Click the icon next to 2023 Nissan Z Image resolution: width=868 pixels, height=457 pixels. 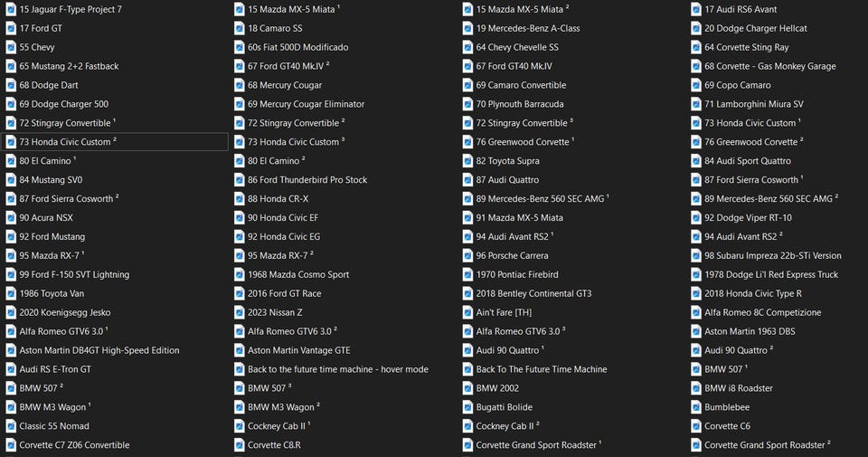pyautogui.click(x=239, y=312)
